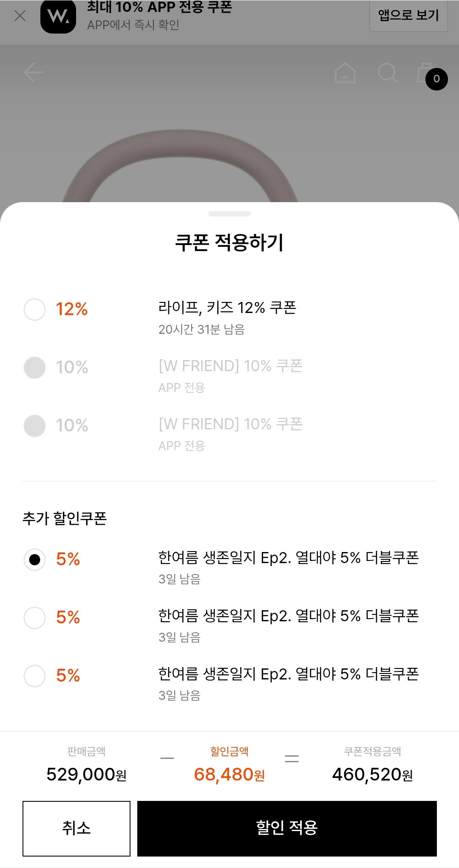Open the shopping bag cart icon
Viewport: 459px width, 868px height.
425,73
